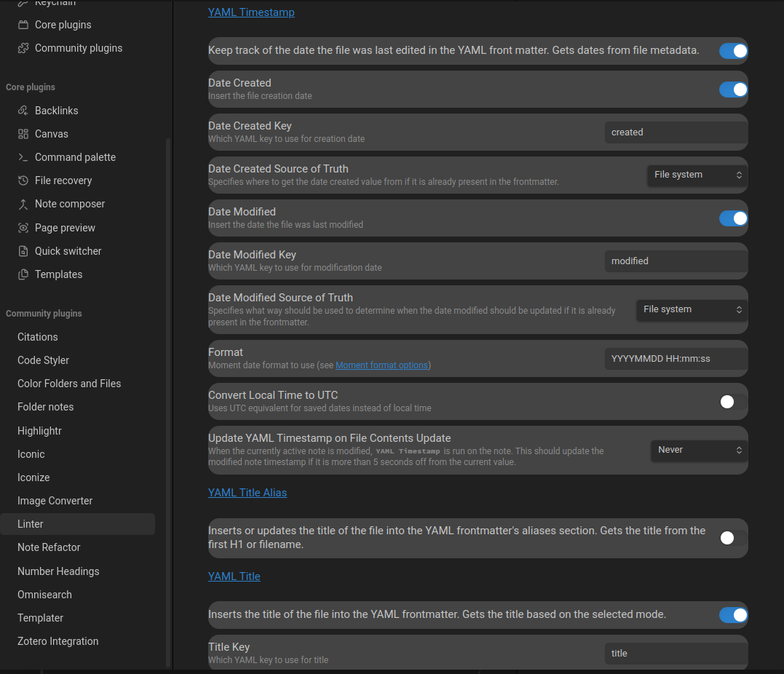Click the Command palette icon
Screen dimensions: 784x674
(23, 157)
